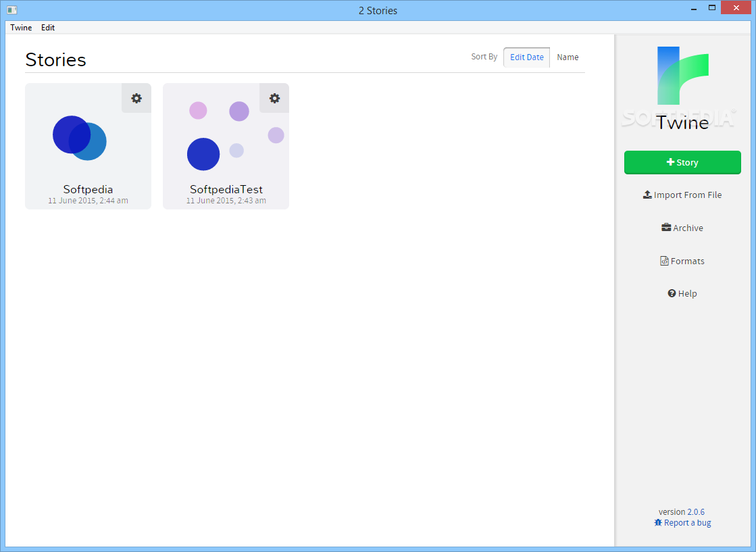Click the version 2.0.6 text
Screen dimensions: 756x552
[681, 511]
